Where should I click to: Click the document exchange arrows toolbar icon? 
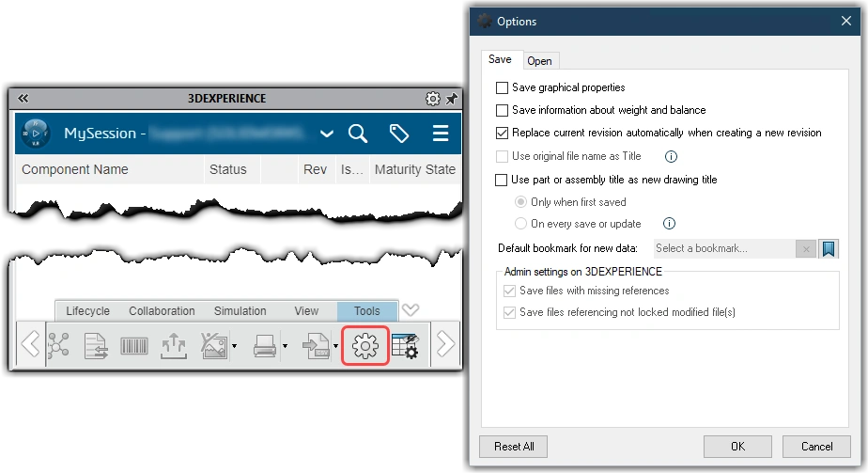96,346
